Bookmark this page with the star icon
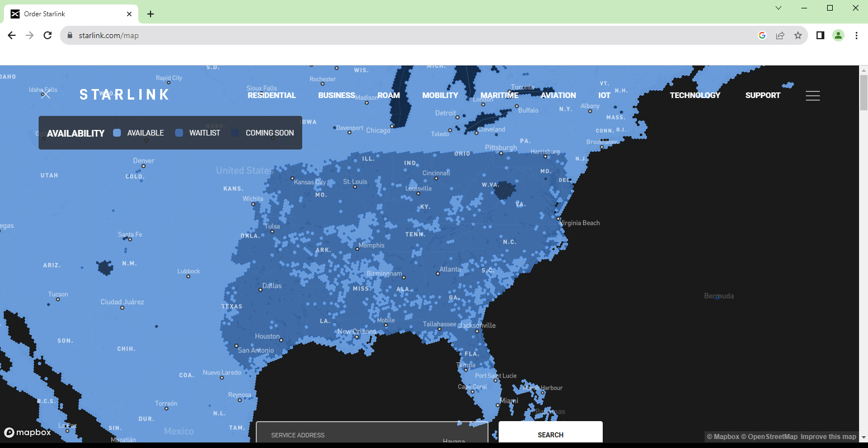The width and height of the screenshot is (868, 448). click(x=798, y=35)
